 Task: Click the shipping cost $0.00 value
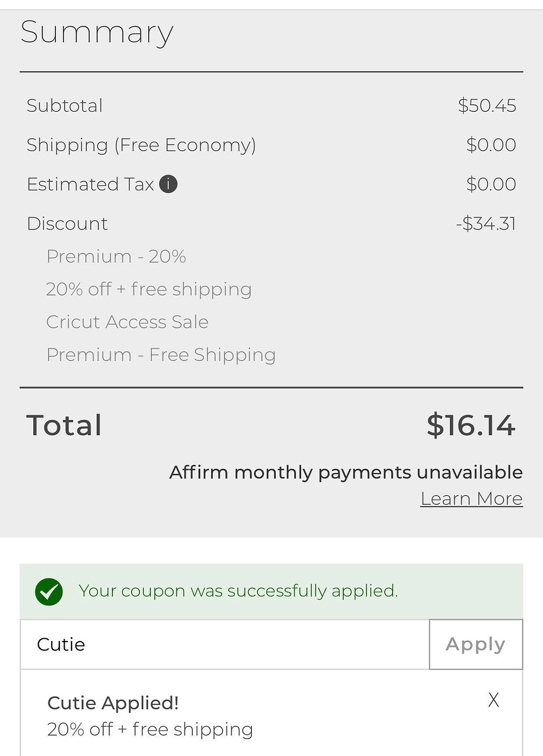tap(491, 145)
